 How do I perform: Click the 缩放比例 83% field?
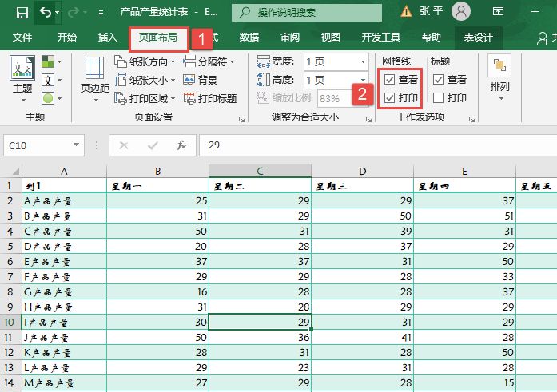[x=334, y=98]
